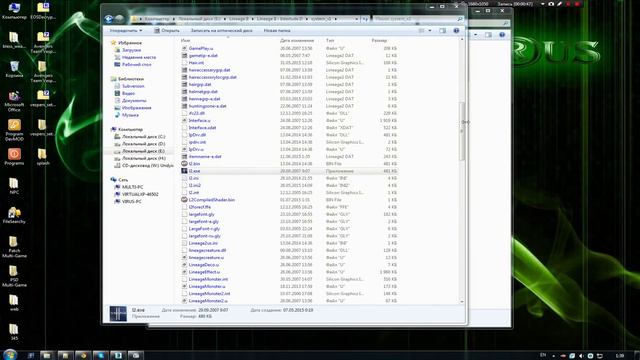Sort by the Имя column header
The width and height of the screenshot is (640, 360).
click(185, 40)
